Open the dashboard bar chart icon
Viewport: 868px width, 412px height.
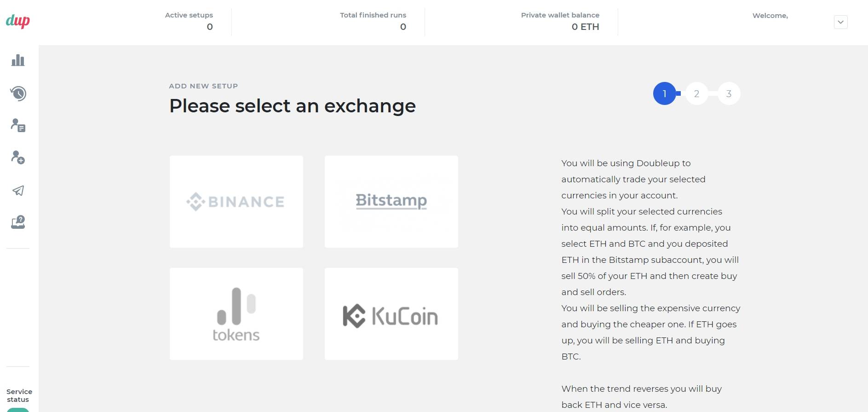[18, 60]
